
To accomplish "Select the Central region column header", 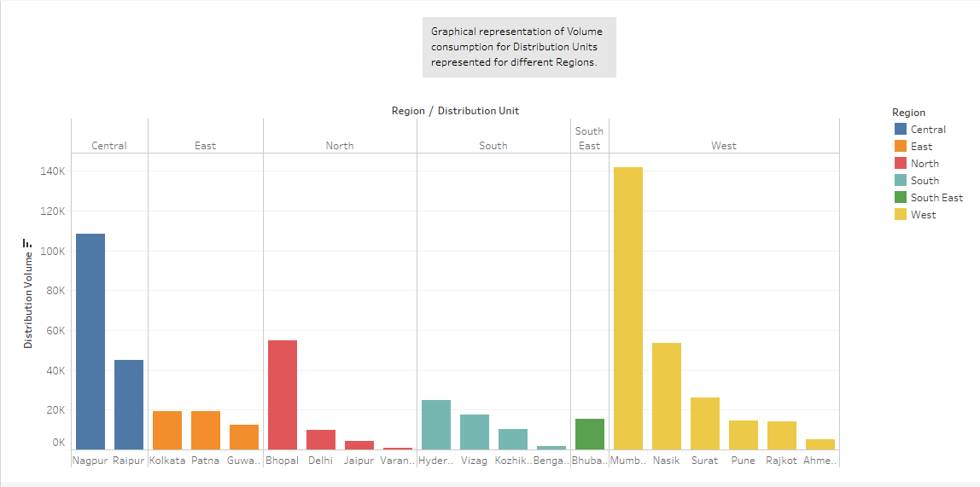I will (109, 146).
